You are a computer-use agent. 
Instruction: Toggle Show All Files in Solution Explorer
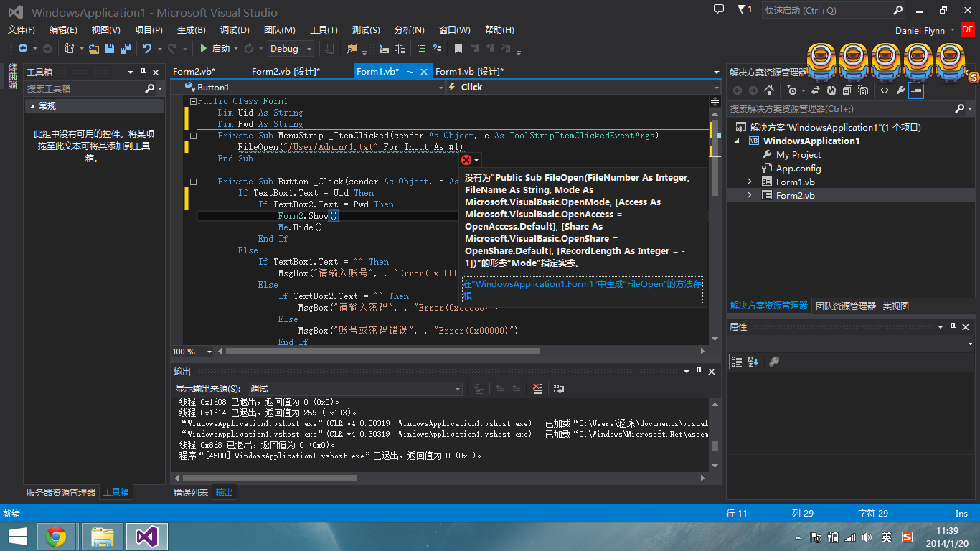[863, 90]
